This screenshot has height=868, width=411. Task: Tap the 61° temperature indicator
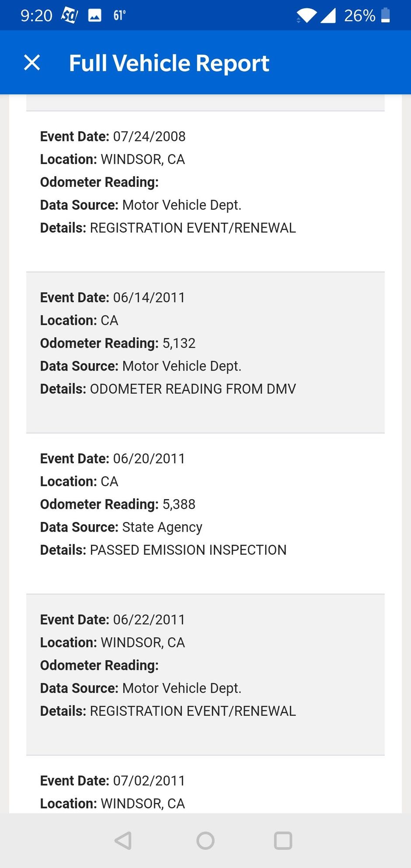(x=119, y=16)
